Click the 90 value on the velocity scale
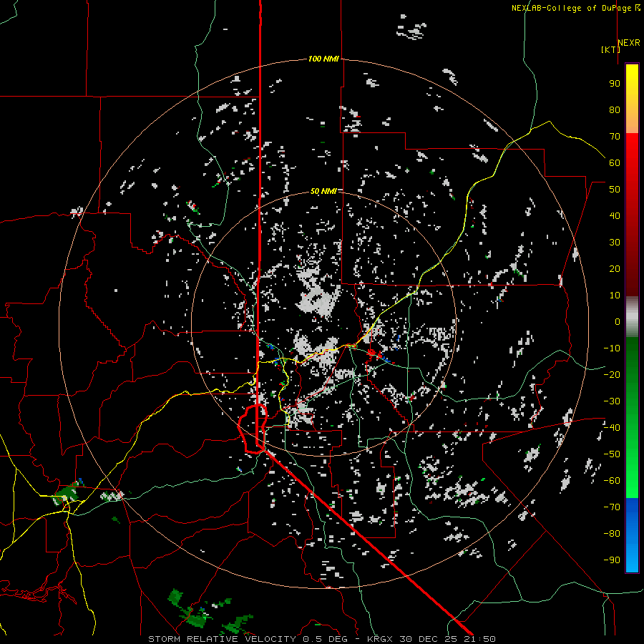Image resolution: width=644 pixels, height=644 pixels. tap(615, 84)
